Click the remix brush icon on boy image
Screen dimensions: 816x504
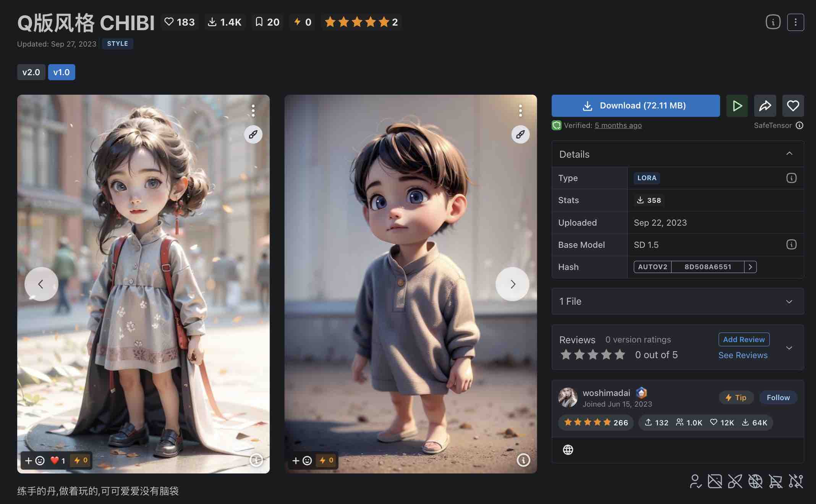click(520, 134)
